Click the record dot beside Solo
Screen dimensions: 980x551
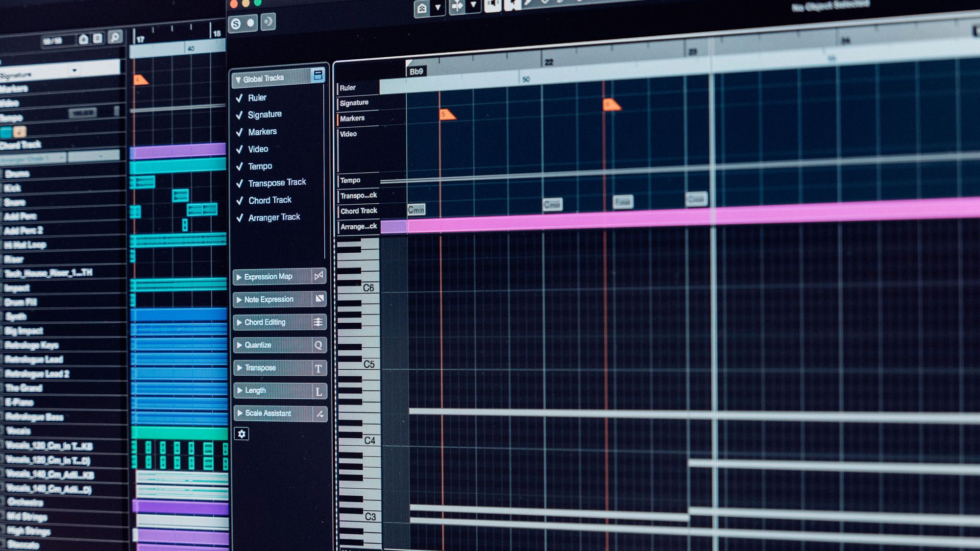click(x=250, y=23)
